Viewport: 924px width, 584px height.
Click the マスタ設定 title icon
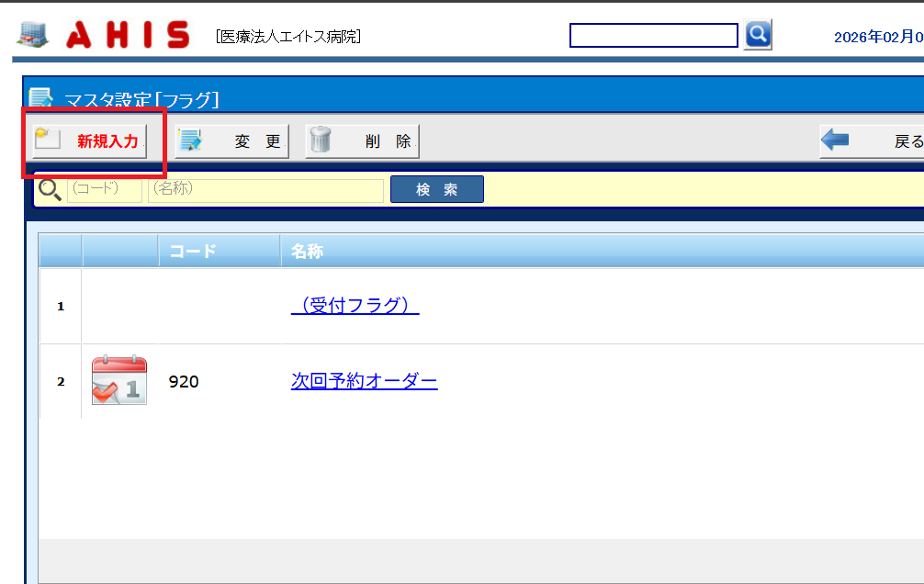(x=41, y=98)
